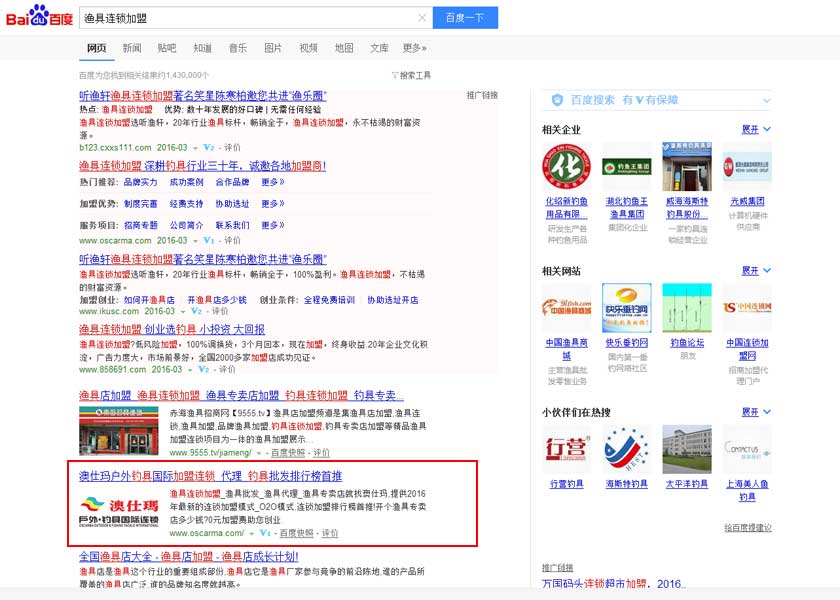
Task: Open the 渔具连锁加盟 深耕钓具行业三十年 result
Action: pyautogui.click(x=202, y=166)
